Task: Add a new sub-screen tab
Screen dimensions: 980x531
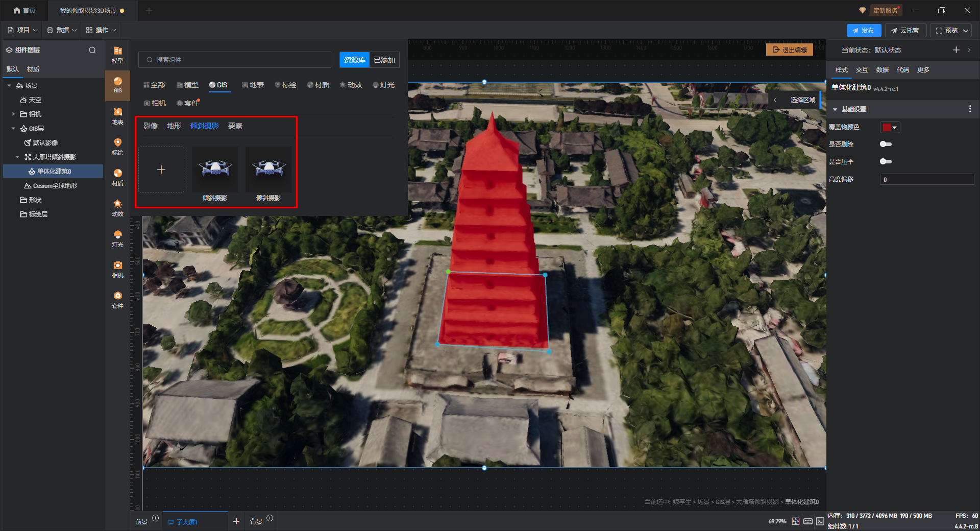Action: pos(236,521)
